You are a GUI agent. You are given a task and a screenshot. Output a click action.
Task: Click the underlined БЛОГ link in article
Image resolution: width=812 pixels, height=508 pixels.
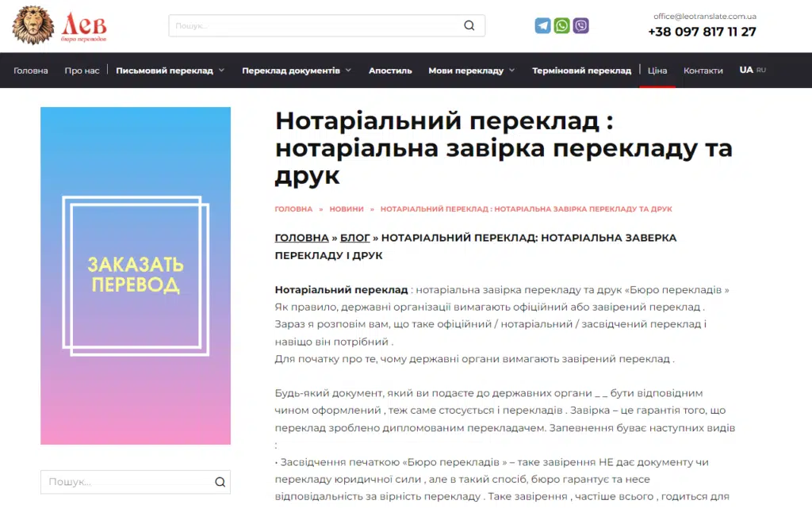point(355,238)
